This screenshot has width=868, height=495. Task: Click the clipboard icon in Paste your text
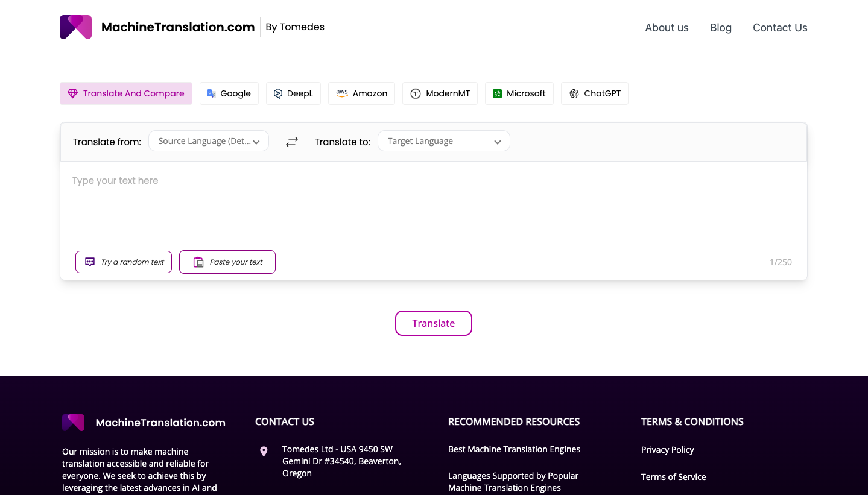[x=198, y=262]
